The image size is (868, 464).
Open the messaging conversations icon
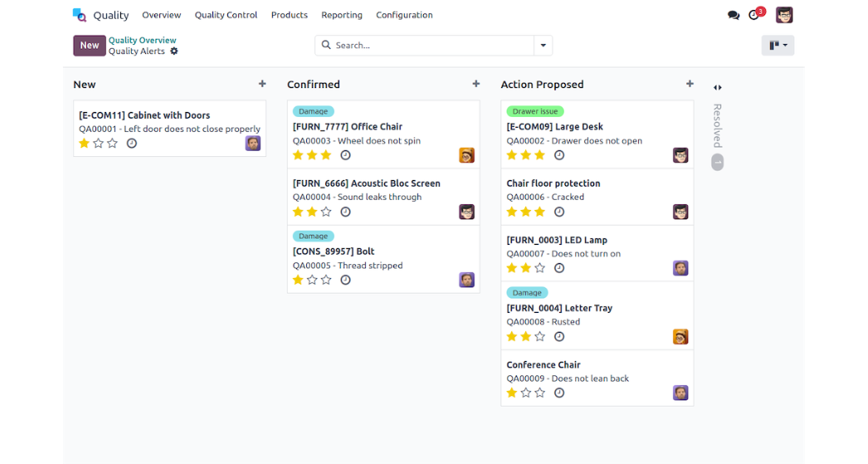[x=734, y=15]
